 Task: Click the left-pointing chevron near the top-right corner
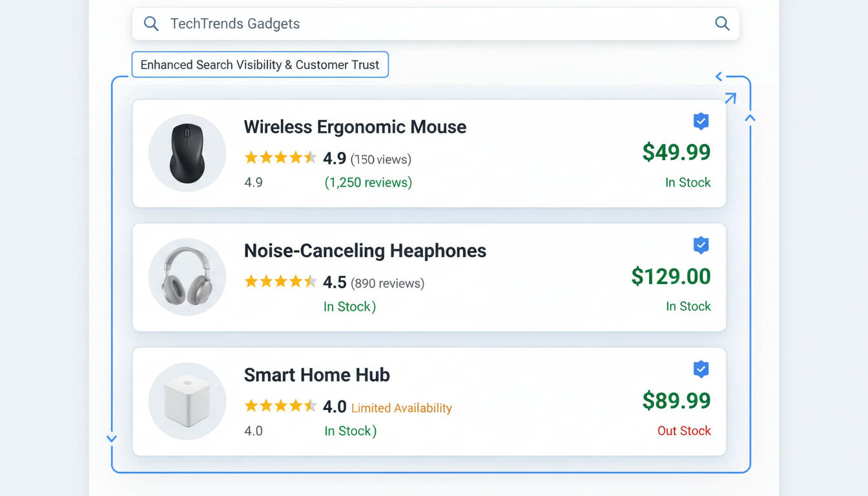point(718,76)
